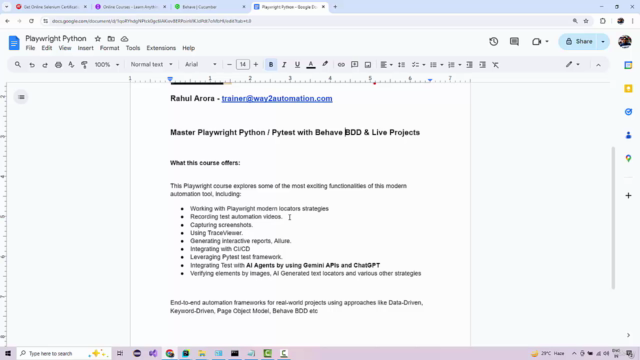640x360 pixels.
Task: Toggle italic formatting button
Action: [x=284, y=64]
